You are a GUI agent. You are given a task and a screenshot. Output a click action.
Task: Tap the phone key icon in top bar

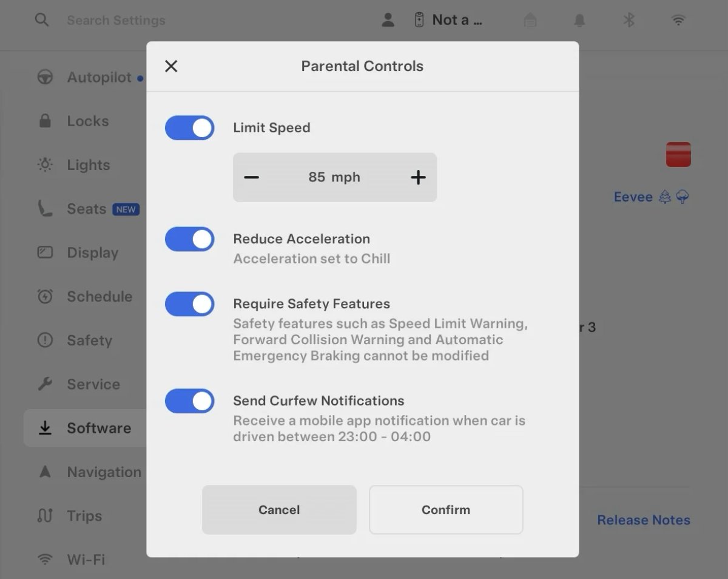click(x=419, y=20)
